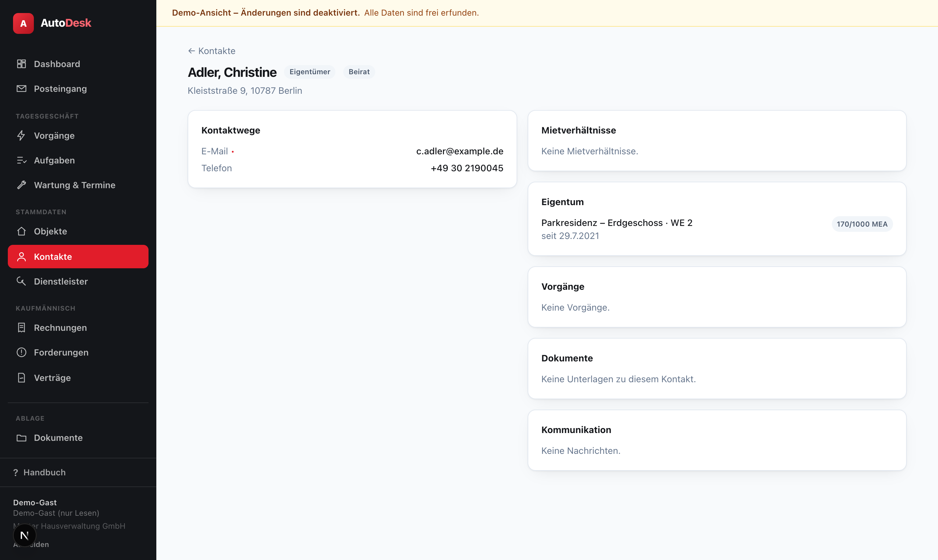Image resolution: width=938 pixels, height=560 pixels.
Task: Click the text Keine Vorgänge.
Action: (575, 308)
